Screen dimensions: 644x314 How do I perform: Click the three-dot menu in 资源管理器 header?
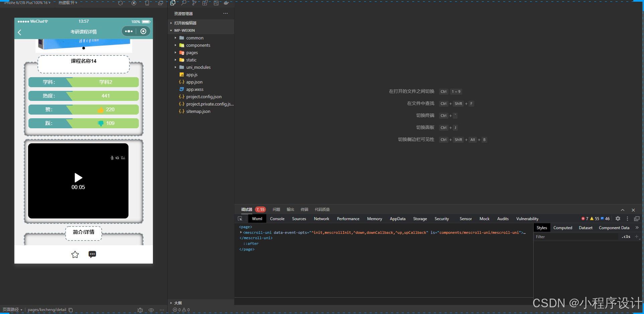pyautogui.click(x=225, y=14)
